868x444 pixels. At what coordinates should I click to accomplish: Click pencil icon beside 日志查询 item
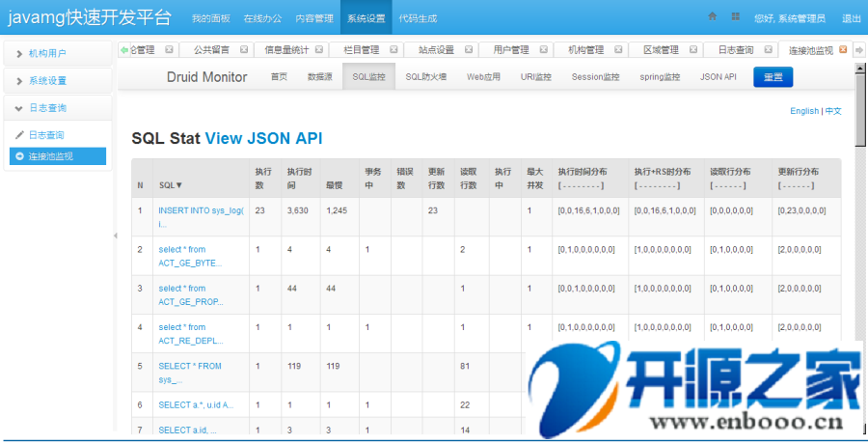19,135
